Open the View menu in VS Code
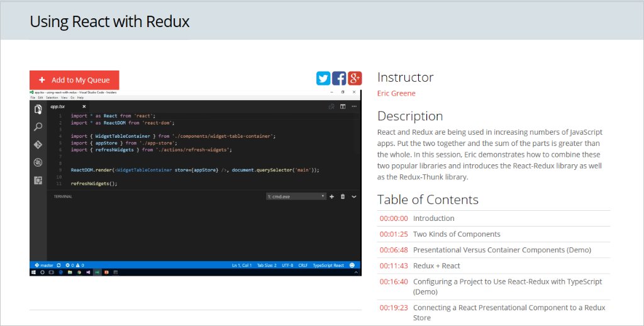Screen dimensions: 644x326 click(x=64, y=98)
